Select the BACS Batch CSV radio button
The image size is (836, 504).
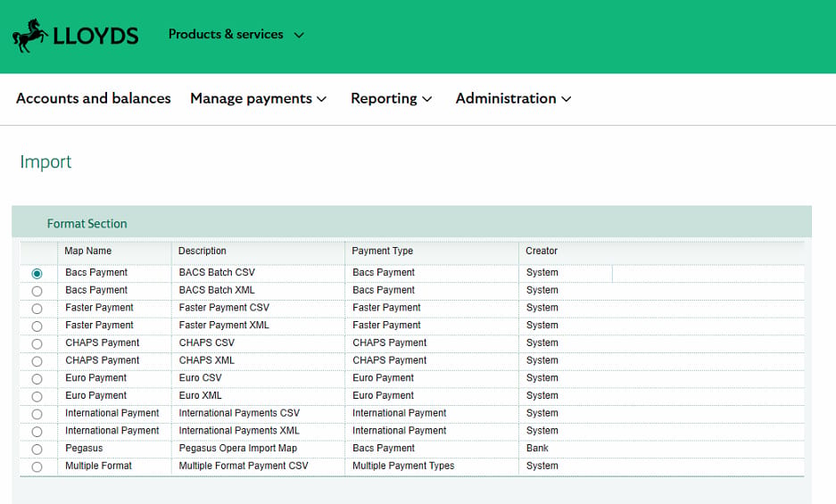(37, 274)
